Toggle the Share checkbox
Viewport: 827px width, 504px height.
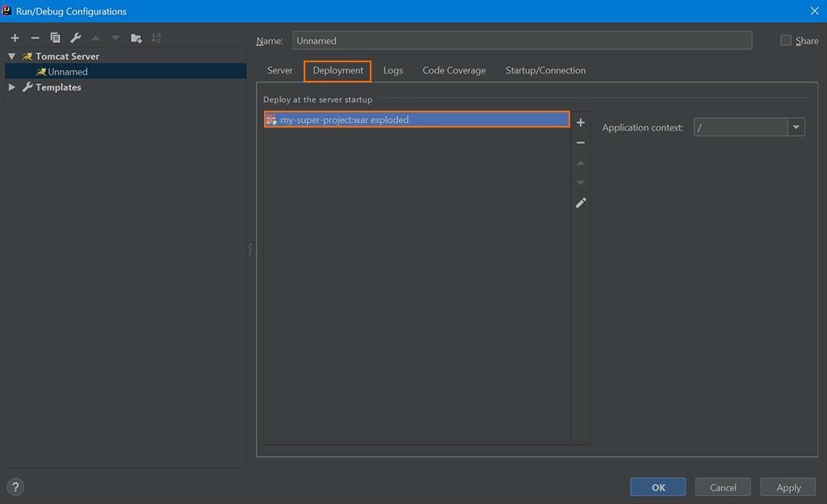(786, 40)
